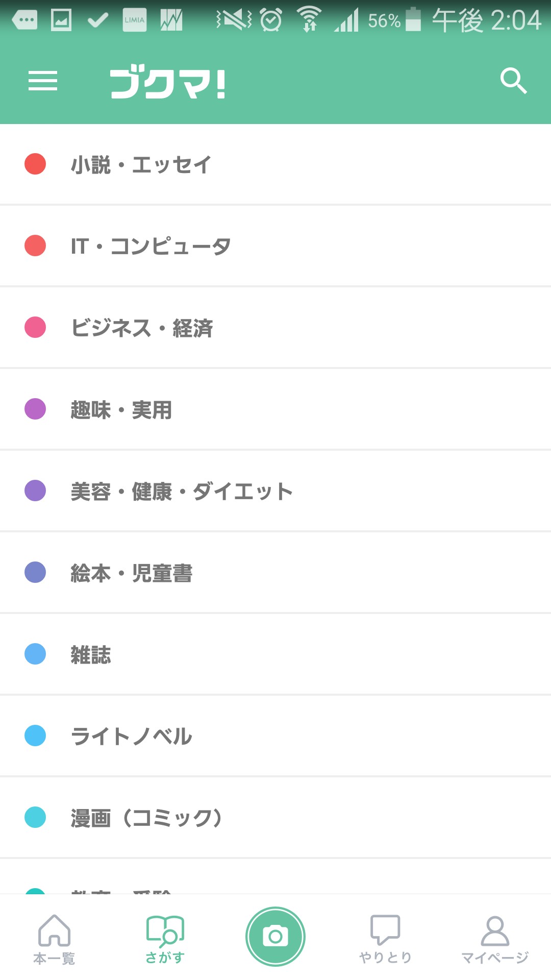The height and width of the screenshot is (980, 551).
Task: Tap the blue dot beside 絵本・児童書
Action: 35,572
